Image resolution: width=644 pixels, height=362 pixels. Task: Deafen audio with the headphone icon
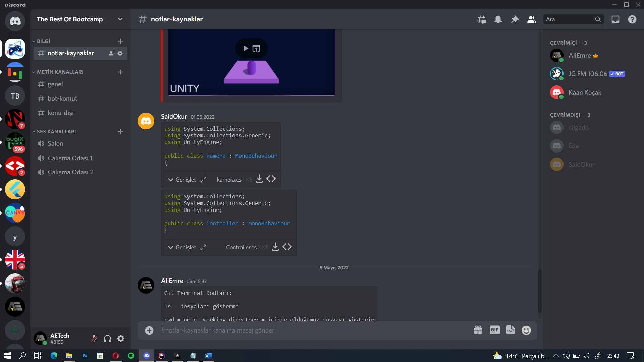(x=107, y=338)
